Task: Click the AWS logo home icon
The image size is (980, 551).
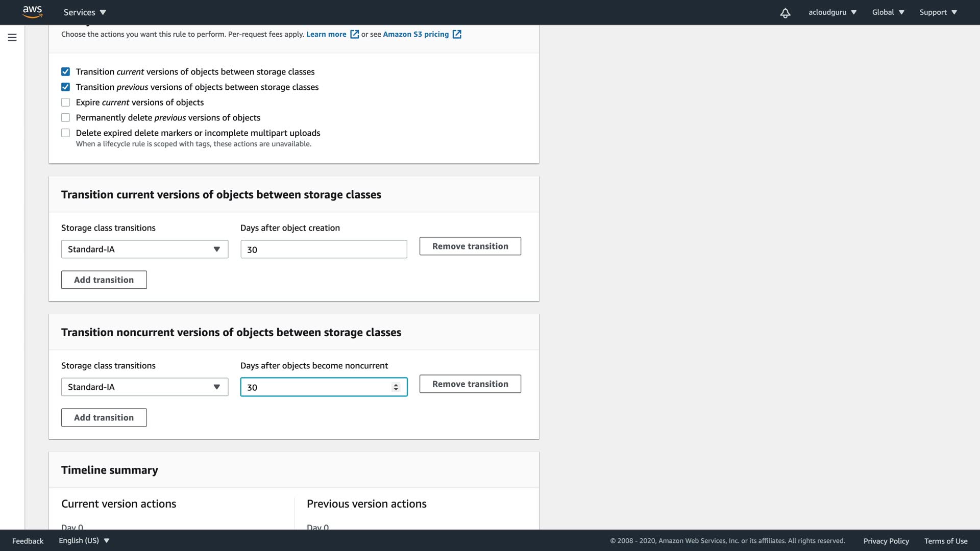Action: [x=32, y=12]
